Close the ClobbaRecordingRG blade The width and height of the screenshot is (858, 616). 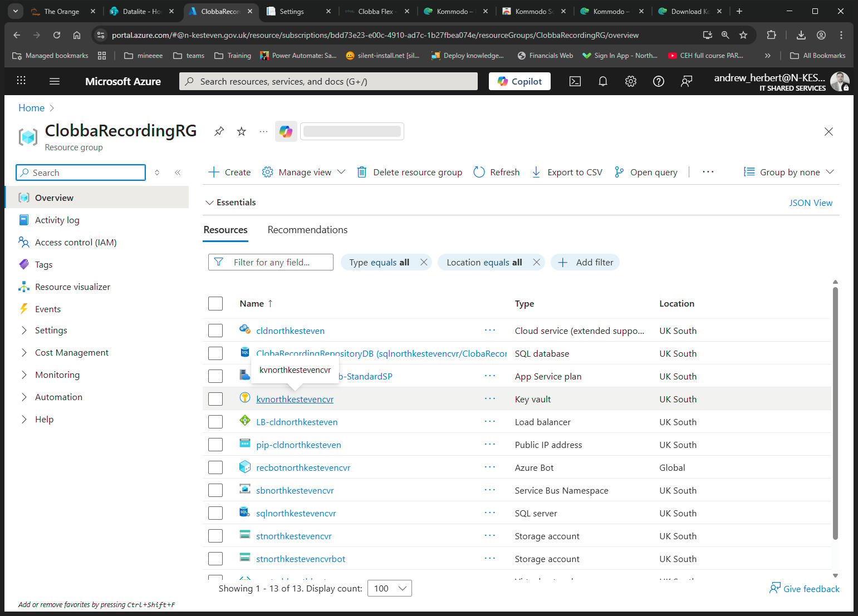(828, 131)
